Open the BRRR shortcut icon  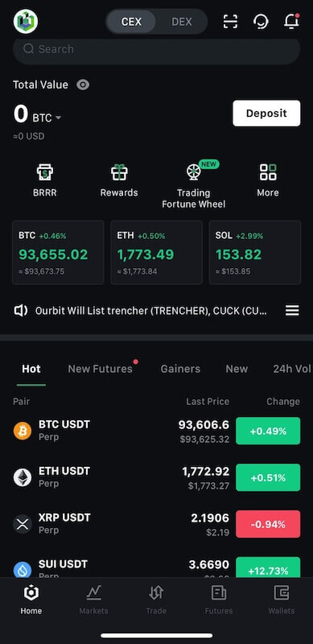(x=44, y=172)
